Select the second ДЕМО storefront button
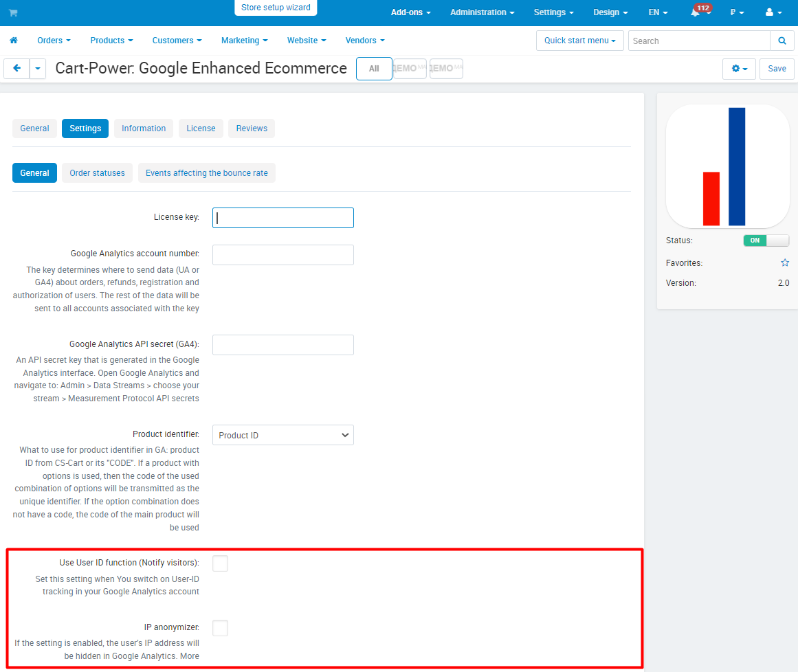 pyautogui.click(x=446, y=68)
